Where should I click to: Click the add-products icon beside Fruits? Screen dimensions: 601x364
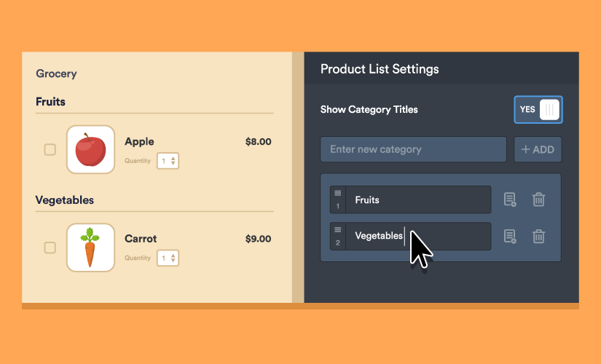[510, 199]
